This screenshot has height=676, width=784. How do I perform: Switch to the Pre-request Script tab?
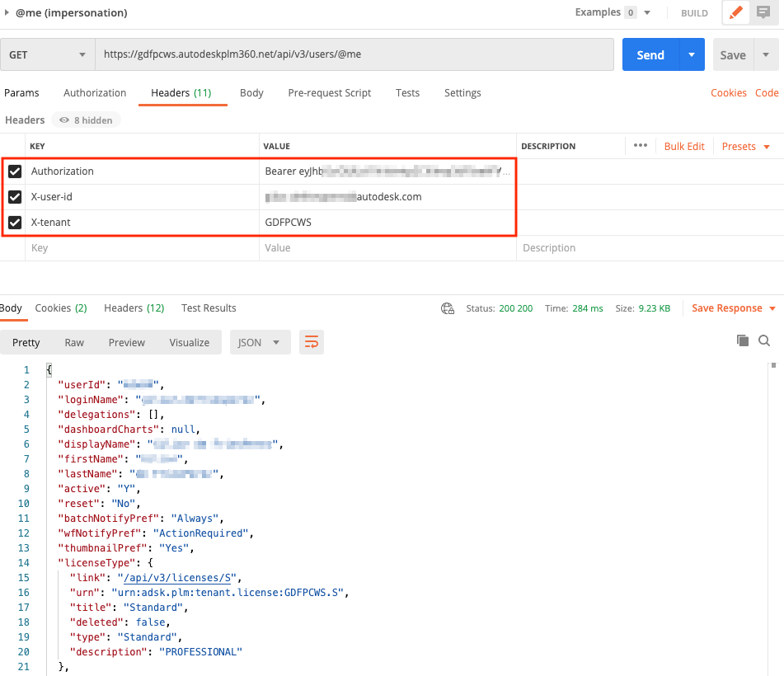click(329, 93)
